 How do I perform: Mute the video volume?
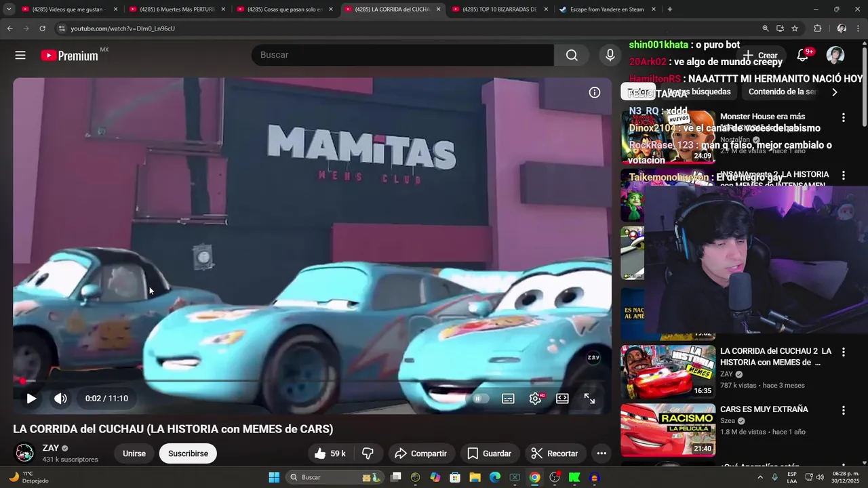tap(60, 399)
